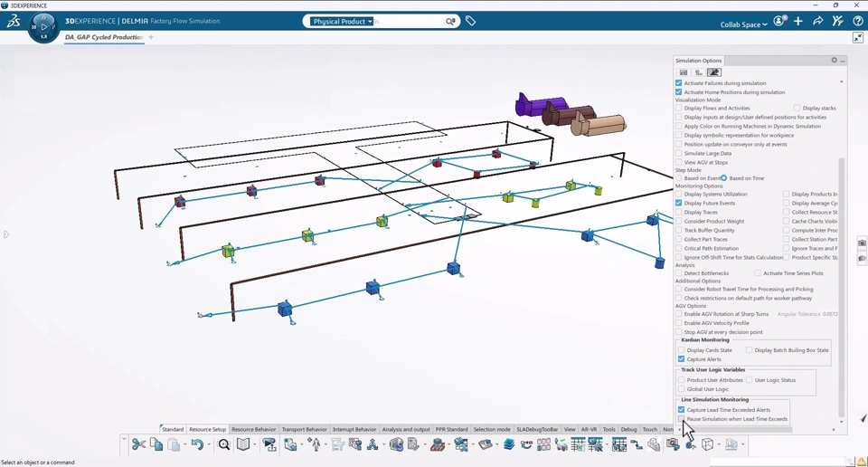Enable Display Flows and Activities checkbox
The height and width of the screenshot is (467, 868).
point(679,108)
